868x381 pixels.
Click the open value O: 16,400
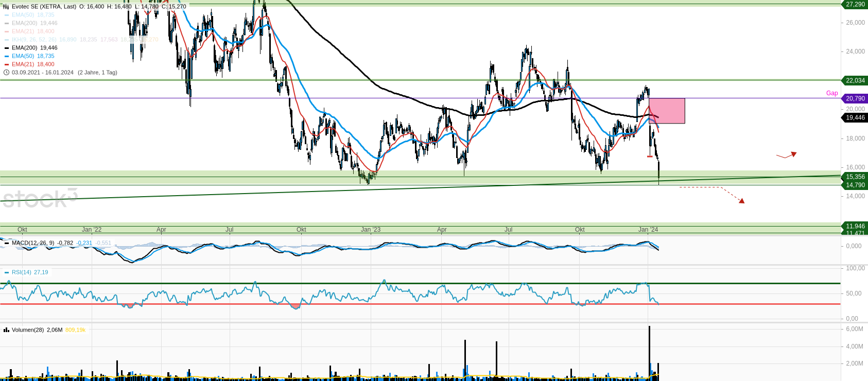[92, 7]
